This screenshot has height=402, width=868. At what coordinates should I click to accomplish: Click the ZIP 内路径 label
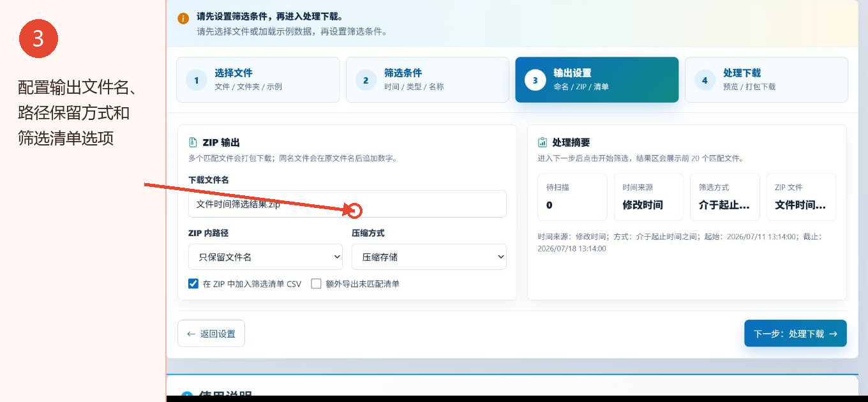208,234
